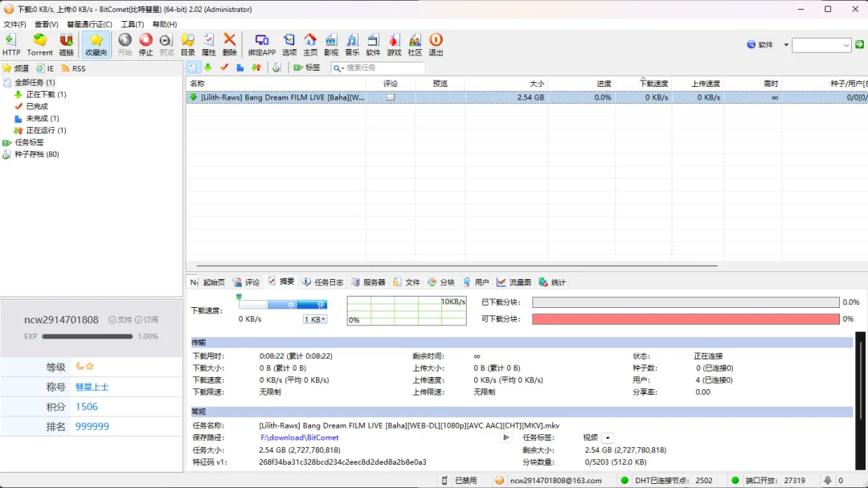The width and height of the screenshot is (868, 488).
Task: Click the 预览 preview toolbar icon
Action: 166,44
